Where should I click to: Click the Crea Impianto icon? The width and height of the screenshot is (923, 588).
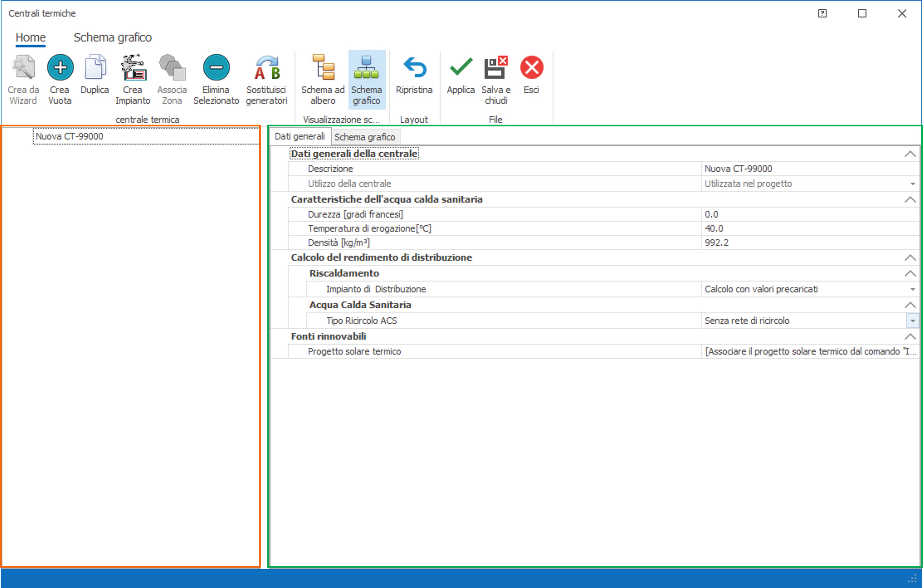[133, 68]
